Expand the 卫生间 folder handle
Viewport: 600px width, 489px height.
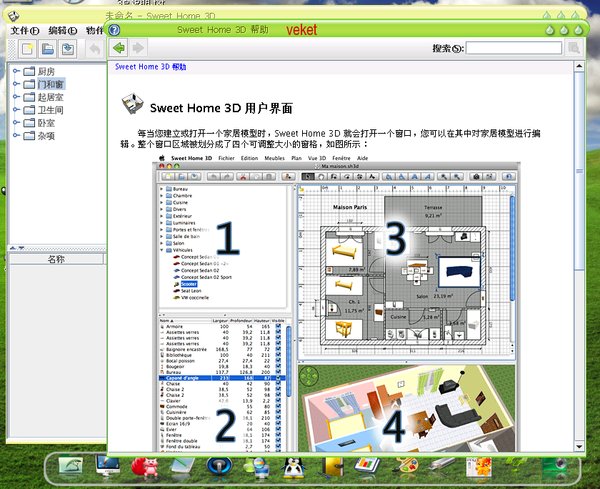(16, 109)
